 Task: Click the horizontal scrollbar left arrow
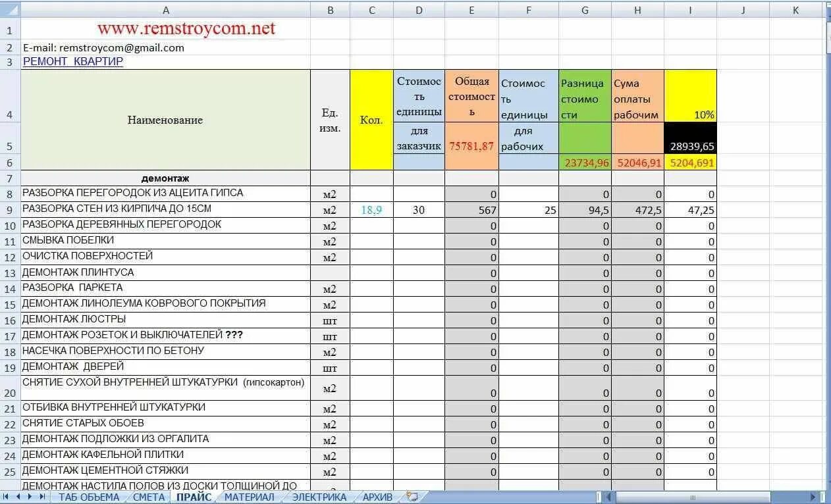click(610, 497)
